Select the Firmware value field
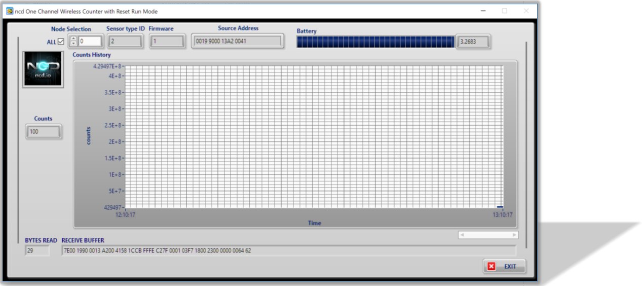 (167, 42)
